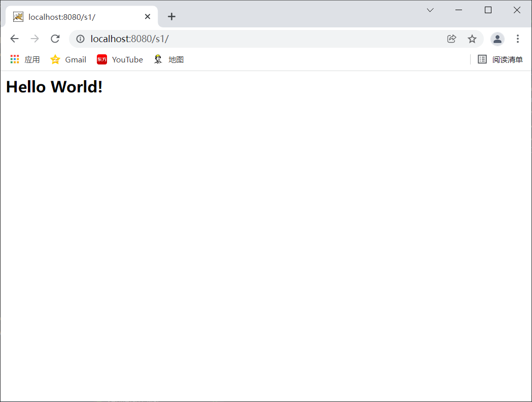The image size is (532, 402).
Task: Close the browser window
Action: (517, 10)
